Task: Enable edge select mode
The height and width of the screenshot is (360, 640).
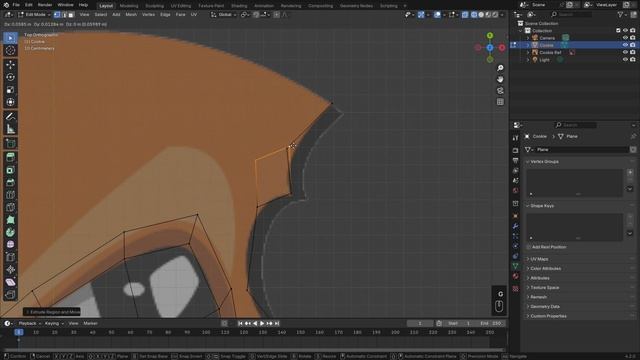Action: (64, 15)
